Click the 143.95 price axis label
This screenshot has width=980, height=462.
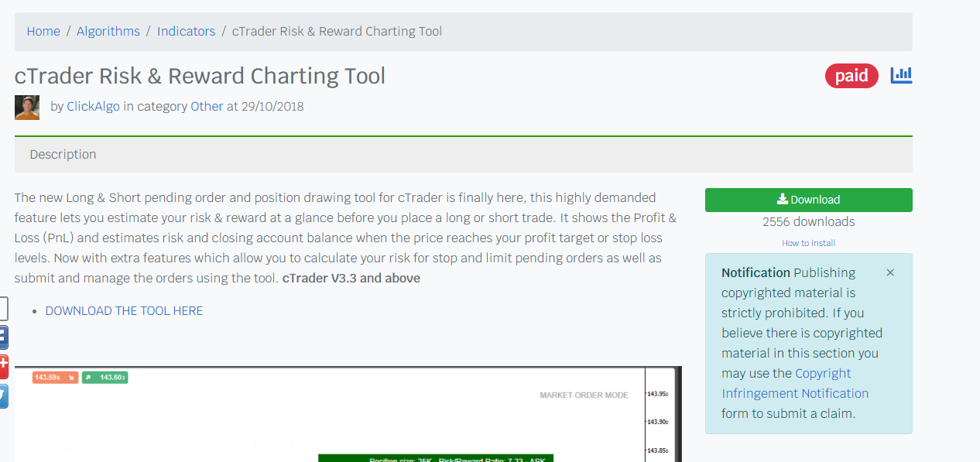tap(657, 394)
